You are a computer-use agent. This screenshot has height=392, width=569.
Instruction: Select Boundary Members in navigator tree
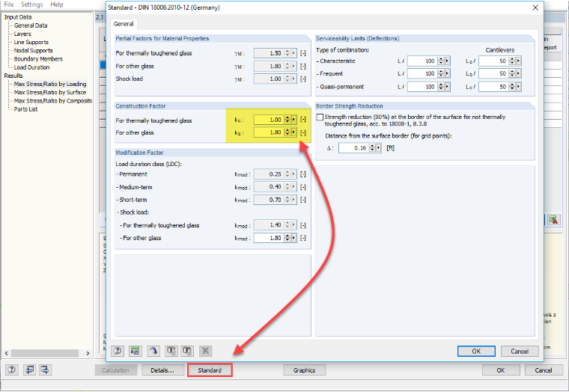pyautogui.click(x=38, y=59)
